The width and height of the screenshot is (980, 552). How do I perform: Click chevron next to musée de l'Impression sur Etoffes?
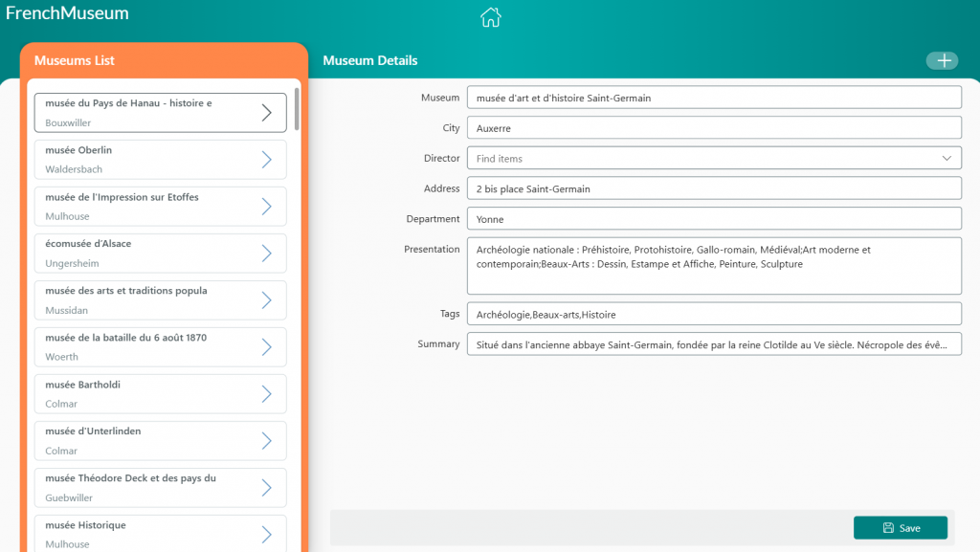click(267, 207)
